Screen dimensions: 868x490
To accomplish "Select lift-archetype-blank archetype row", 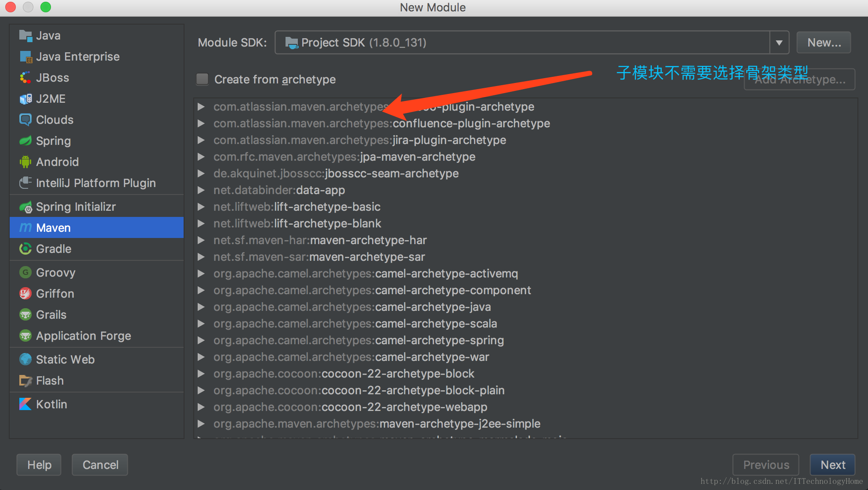I will 525,223.
